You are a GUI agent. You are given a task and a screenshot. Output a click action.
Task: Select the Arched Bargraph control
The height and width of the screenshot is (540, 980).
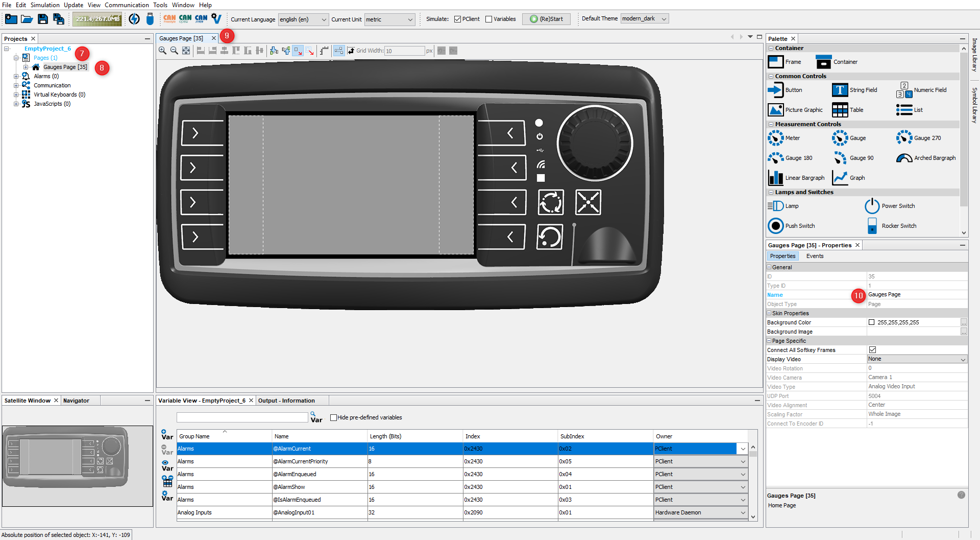(904, 158)
